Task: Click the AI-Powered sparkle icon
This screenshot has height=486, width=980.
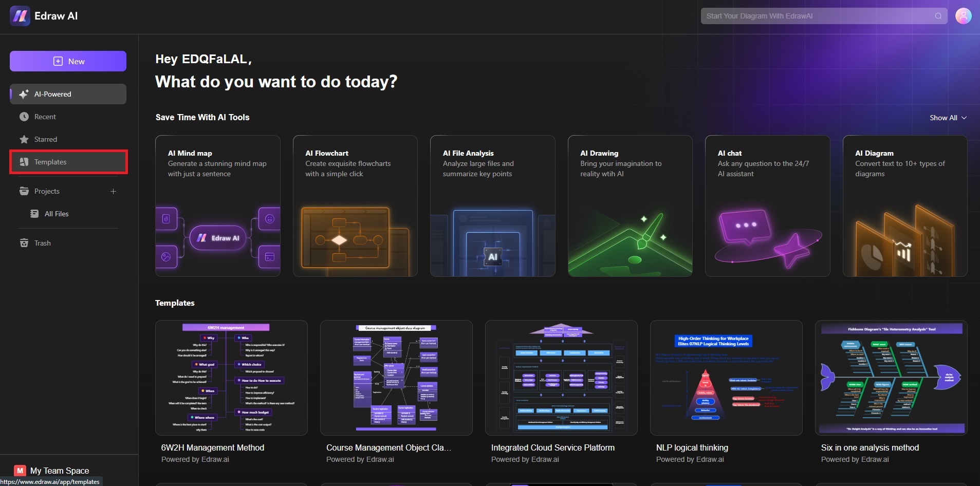Action: [x=24, y=94]
